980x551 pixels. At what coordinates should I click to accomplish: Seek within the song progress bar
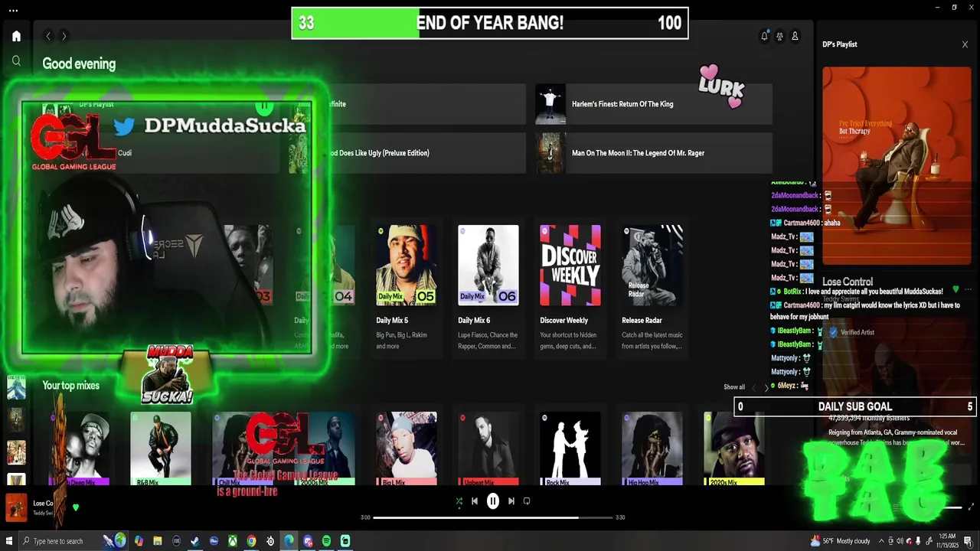point(493,517)
